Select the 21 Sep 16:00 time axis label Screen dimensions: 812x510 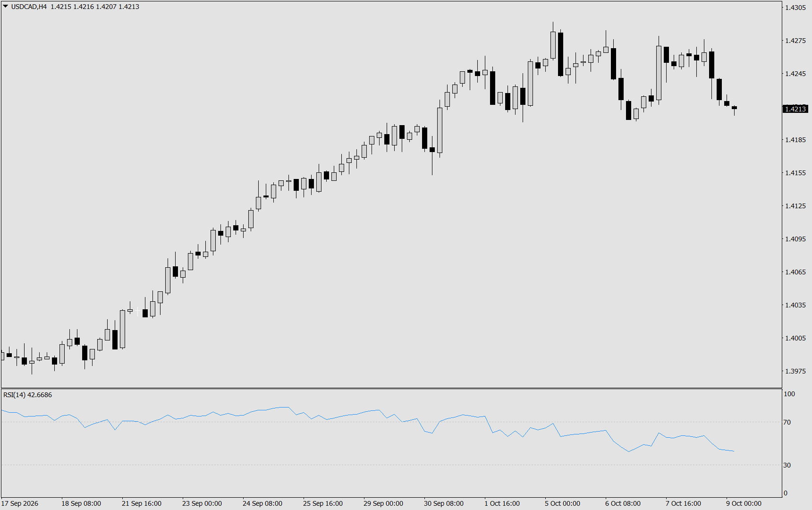[142, 503]
